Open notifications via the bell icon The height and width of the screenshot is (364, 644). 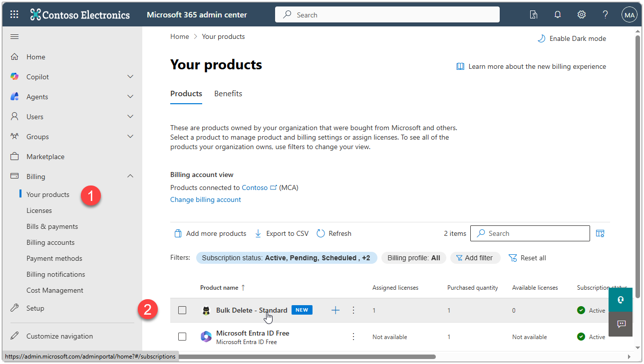(557, 14)
